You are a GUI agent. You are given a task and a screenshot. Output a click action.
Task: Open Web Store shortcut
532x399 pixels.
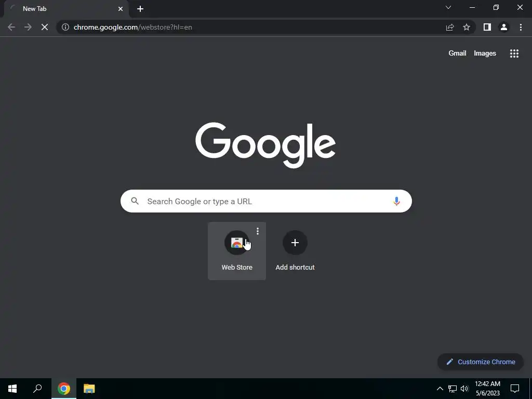[x=237, y=251]
